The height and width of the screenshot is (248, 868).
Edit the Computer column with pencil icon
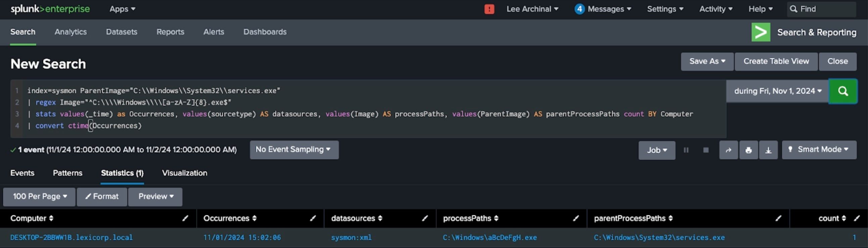[x=185, y=219]
